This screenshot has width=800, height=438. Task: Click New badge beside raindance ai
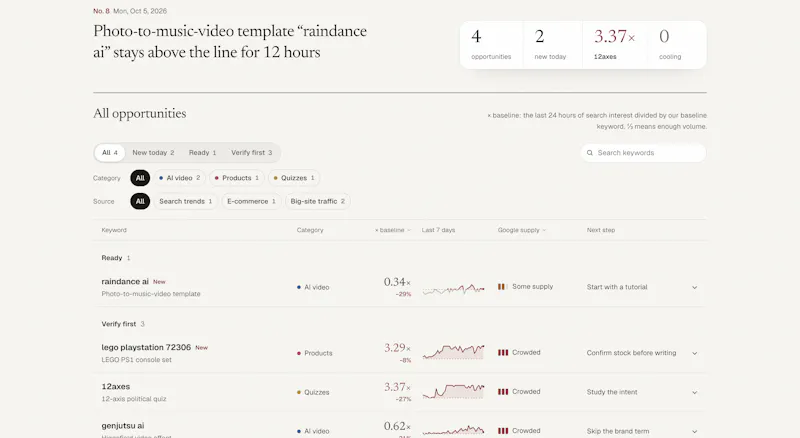tap(159, 282)
